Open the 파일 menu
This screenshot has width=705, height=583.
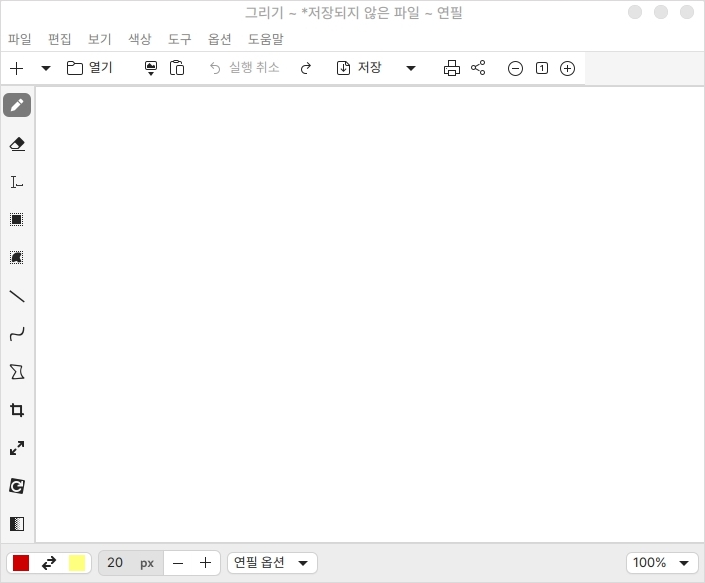tap(20, 39)
